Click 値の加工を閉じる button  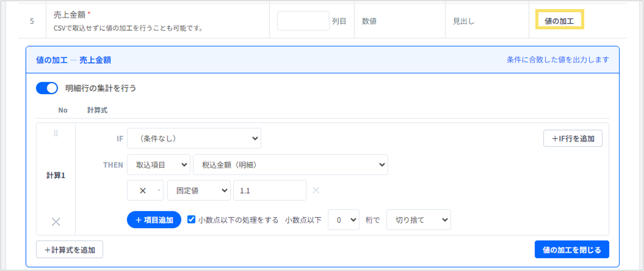pos(572,249)
